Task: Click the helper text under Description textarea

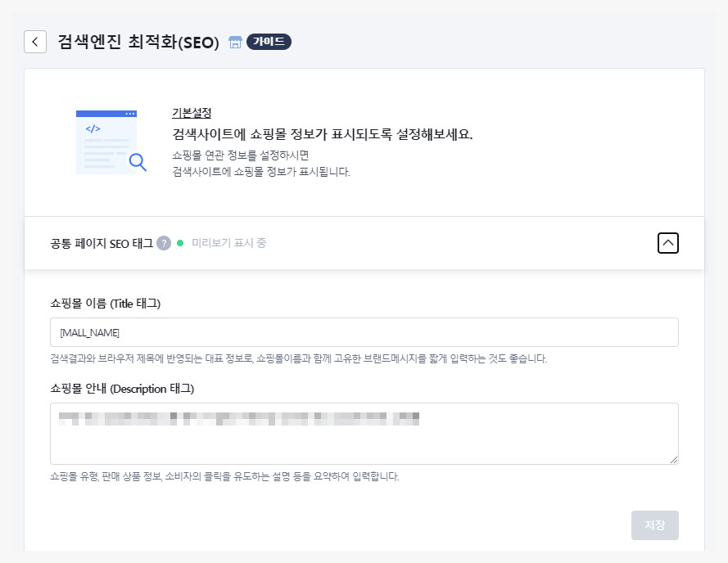Action: [224, 476]
